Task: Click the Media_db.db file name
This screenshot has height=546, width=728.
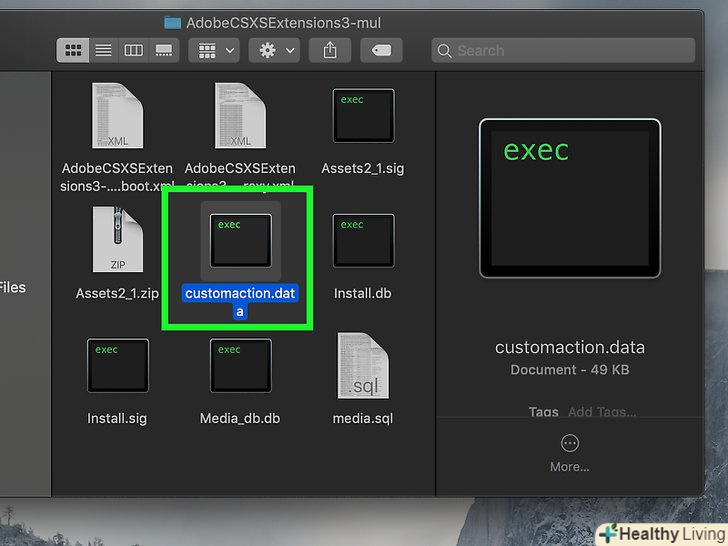Action: pyautogui.click(x=240, y=418)
